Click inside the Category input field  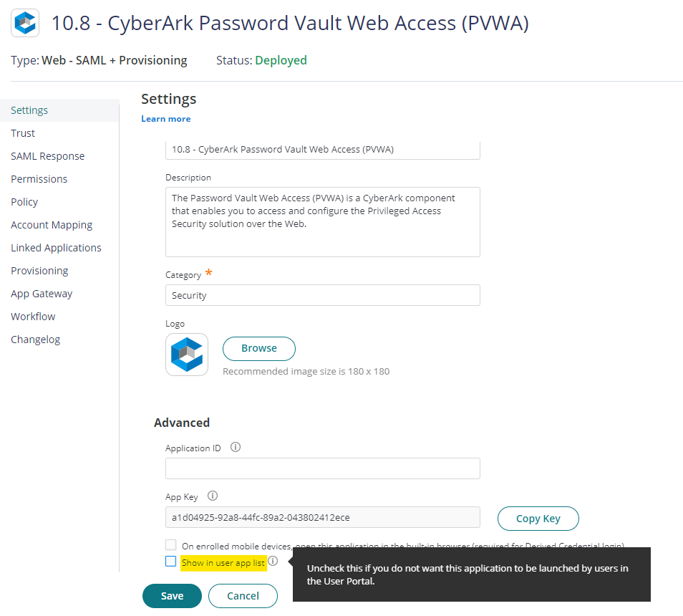tap(322, 294)
